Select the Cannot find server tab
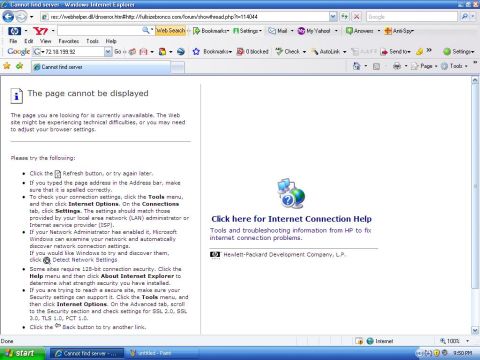 coord(101,67)
